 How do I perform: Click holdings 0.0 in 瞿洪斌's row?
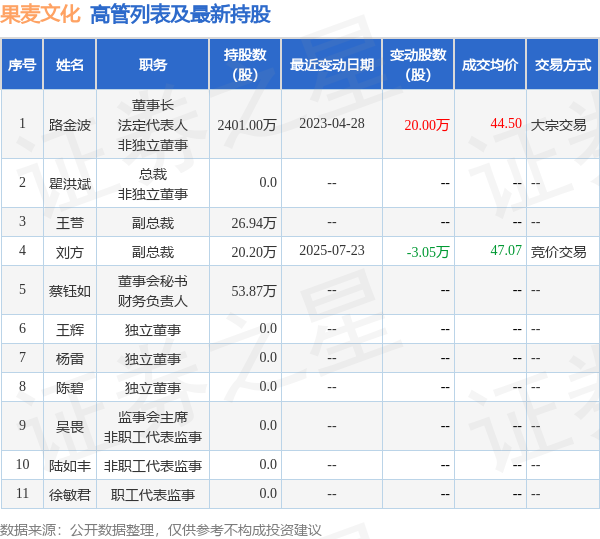(268, 182)
